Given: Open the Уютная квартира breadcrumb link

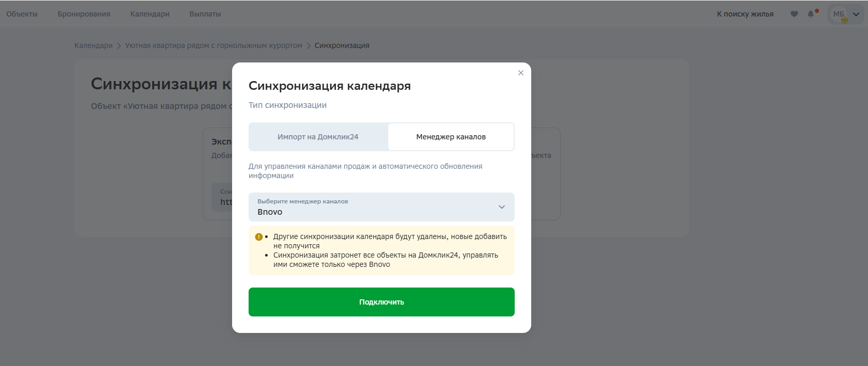Looking at the screenshot, I should tap(214, 45).
